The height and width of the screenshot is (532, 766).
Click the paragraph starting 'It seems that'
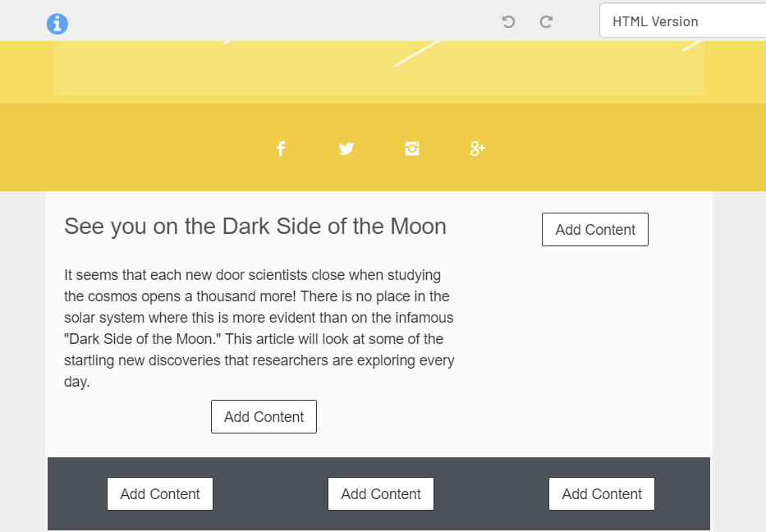[259, 328]
